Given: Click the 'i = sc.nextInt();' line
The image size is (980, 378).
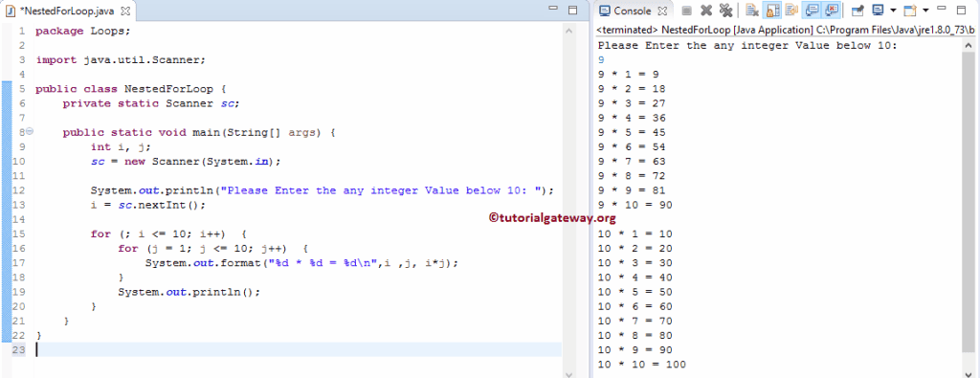Looking at the screenshot, I should click(147, 205).
